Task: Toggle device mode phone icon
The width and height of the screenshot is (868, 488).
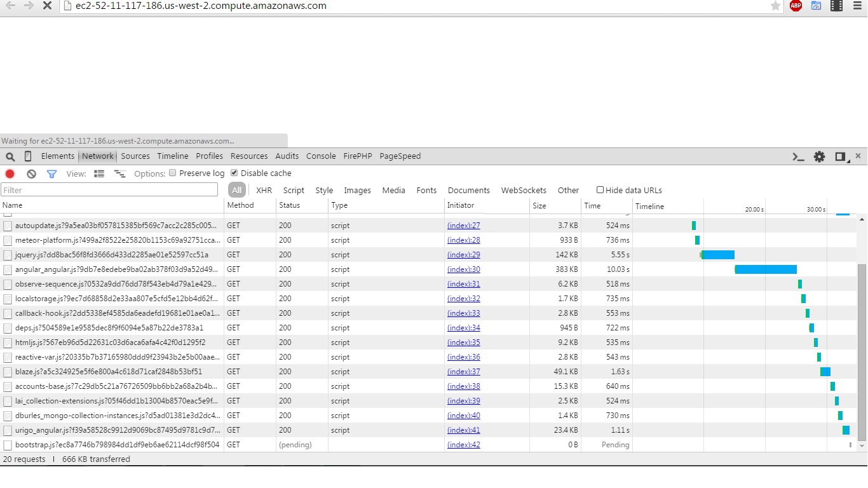Action: 28,156
